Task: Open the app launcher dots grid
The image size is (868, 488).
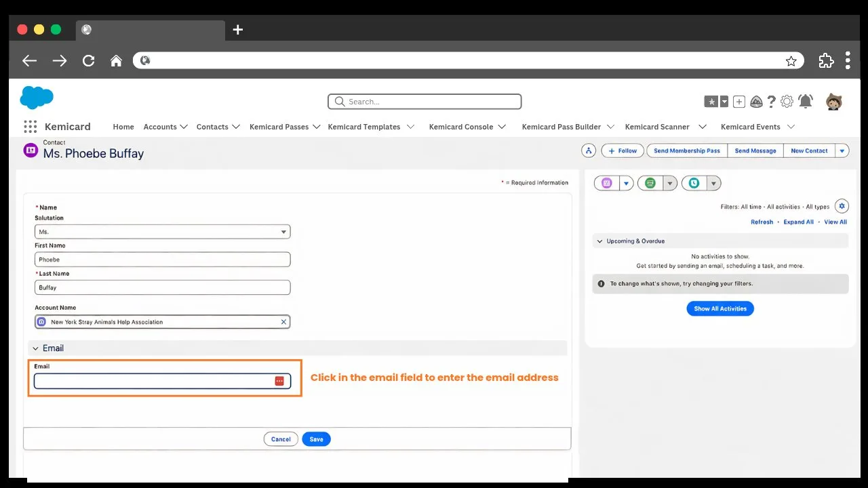Action: [30, 127]
